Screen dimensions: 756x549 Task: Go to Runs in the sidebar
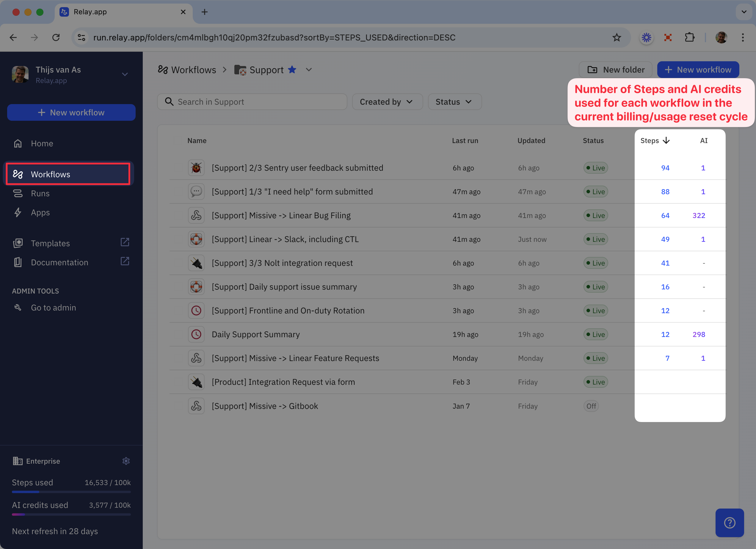[40, 193]
